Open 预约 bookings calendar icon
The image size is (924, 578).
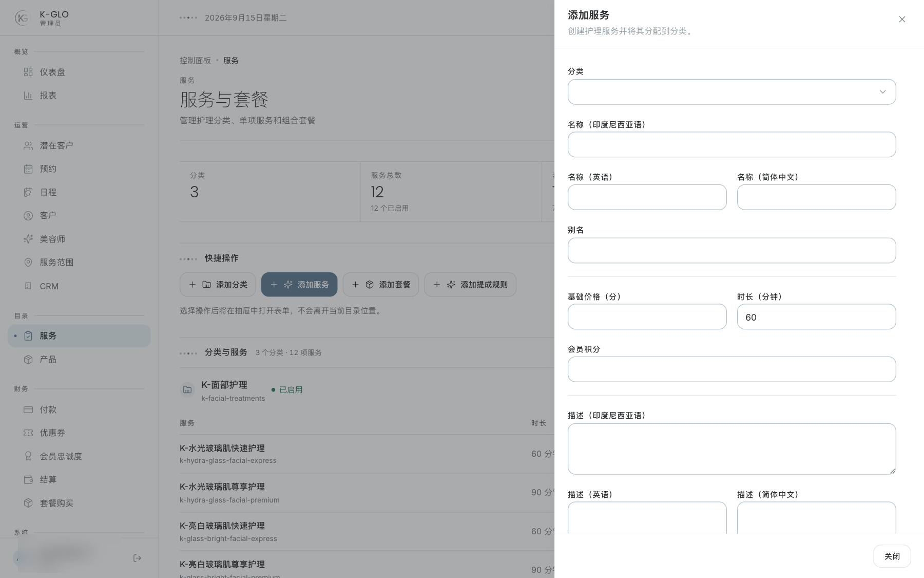click(x=28, y=169)
